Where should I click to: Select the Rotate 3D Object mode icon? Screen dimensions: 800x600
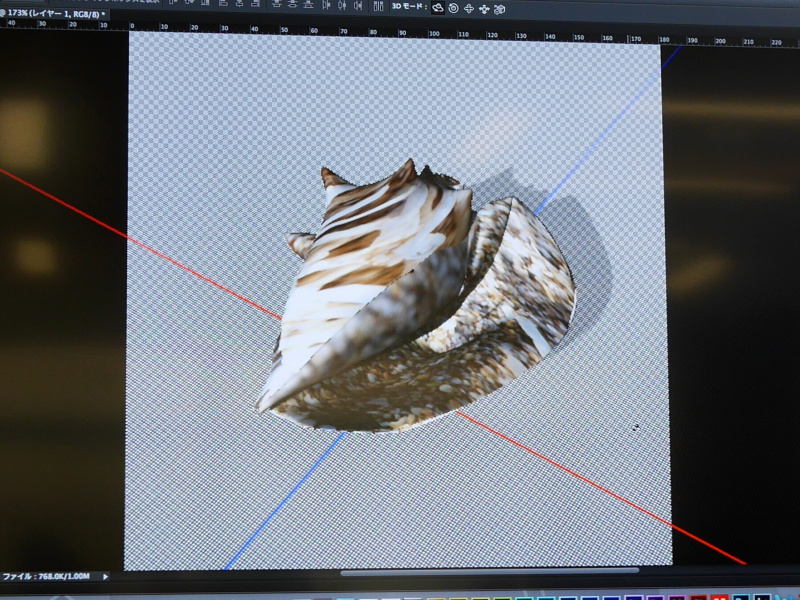tap(438, 8)
